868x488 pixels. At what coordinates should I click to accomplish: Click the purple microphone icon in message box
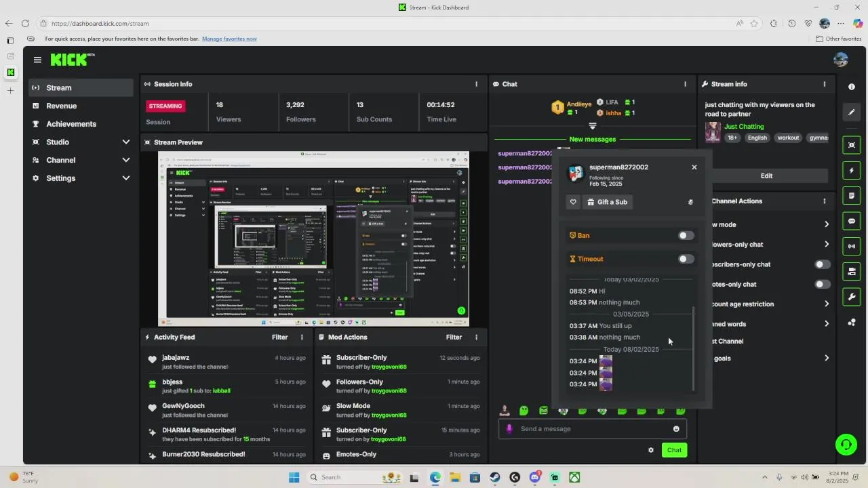(x=509, y=428)
